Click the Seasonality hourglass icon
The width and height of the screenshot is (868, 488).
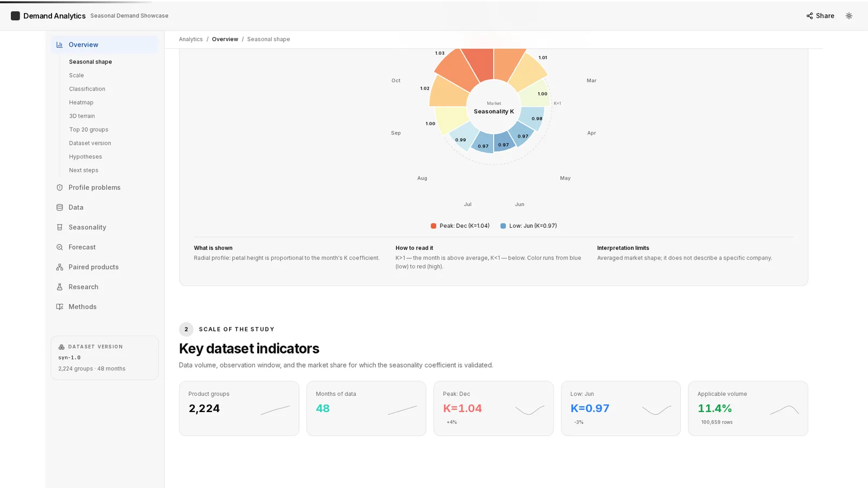60,227
